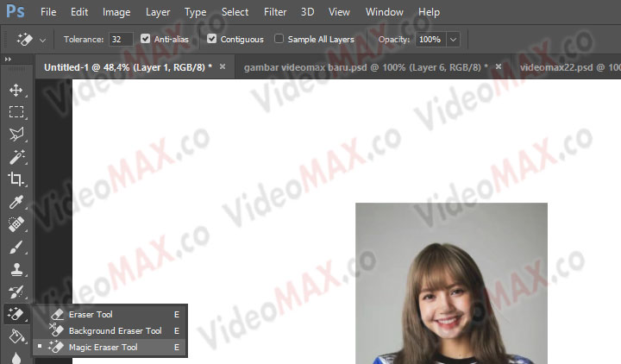The height and width of the screenshot is (364, 621).
Task: Open the Type menu
Action: [x=195, y=12]
